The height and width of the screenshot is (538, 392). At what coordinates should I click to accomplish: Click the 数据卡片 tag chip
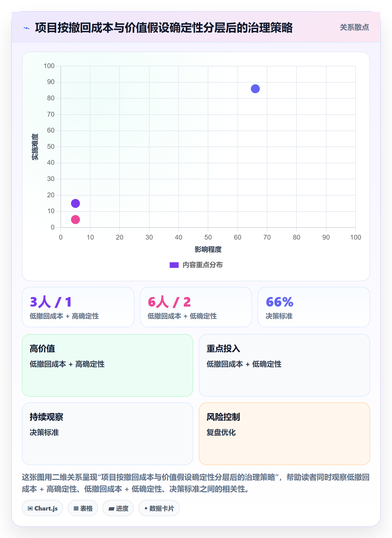159,508
